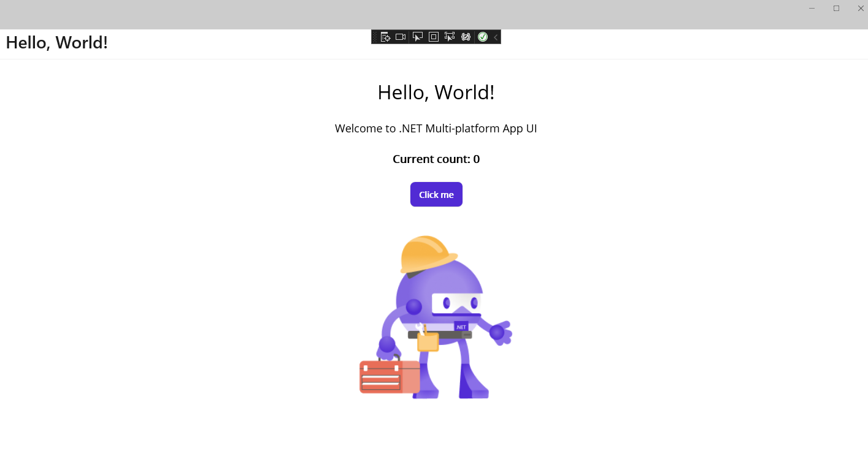Click the purple Click me button
The height and width of the screenshot is (459, 868).
click(436, 194)
